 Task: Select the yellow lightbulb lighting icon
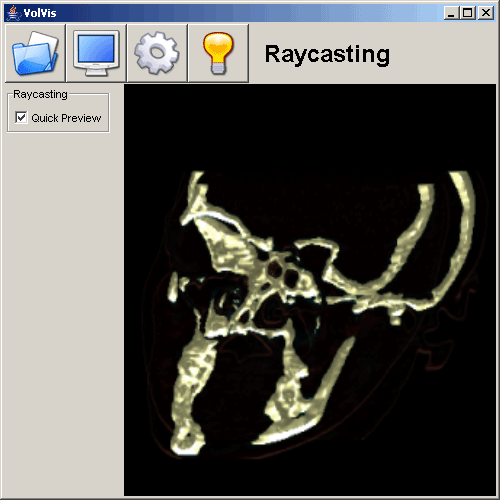coord(218,53)
